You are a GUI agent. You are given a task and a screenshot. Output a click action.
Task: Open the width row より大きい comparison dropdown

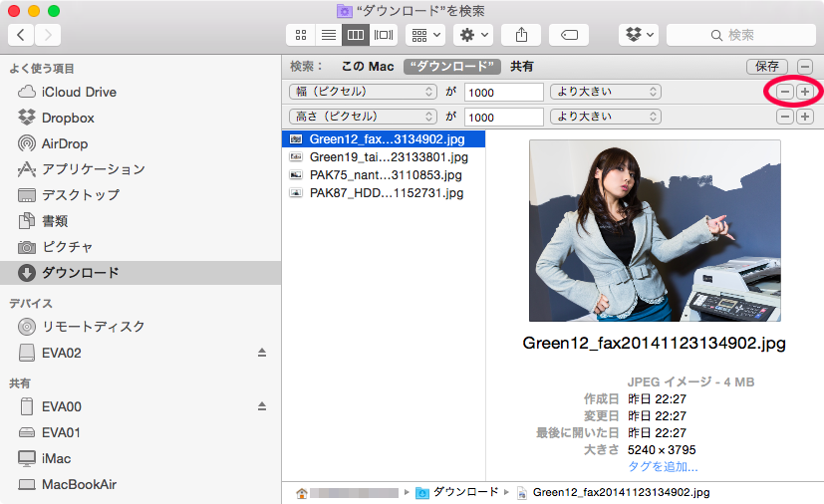[x=606, y=92]
